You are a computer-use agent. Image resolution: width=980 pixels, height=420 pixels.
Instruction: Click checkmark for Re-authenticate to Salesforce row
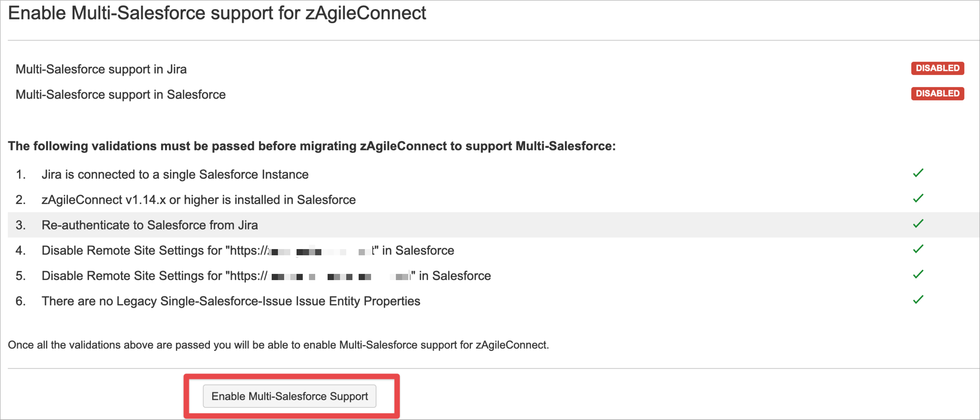tap(918, 224)
